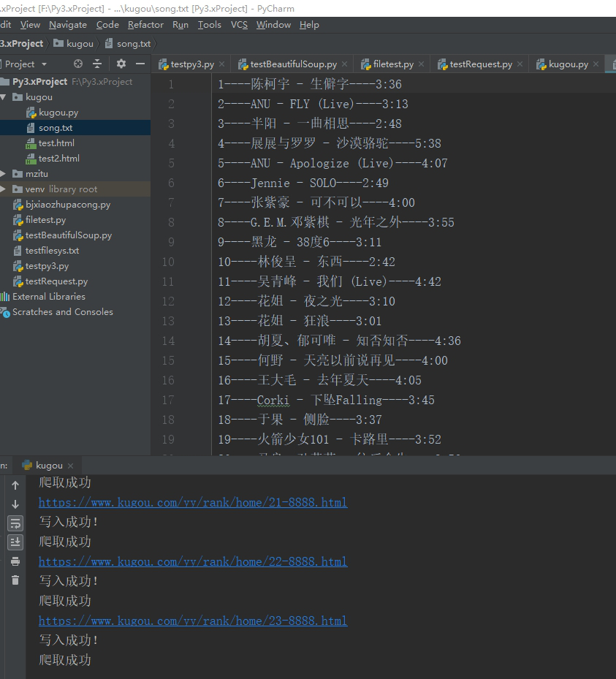Expand the mzitu folder arrow

[4, 174]
